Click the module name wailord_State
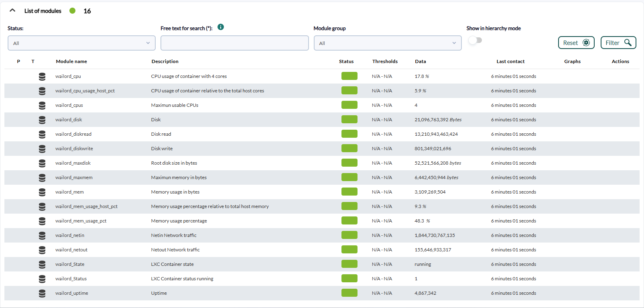This screenshot has width=644, height=308. [70, 264]
